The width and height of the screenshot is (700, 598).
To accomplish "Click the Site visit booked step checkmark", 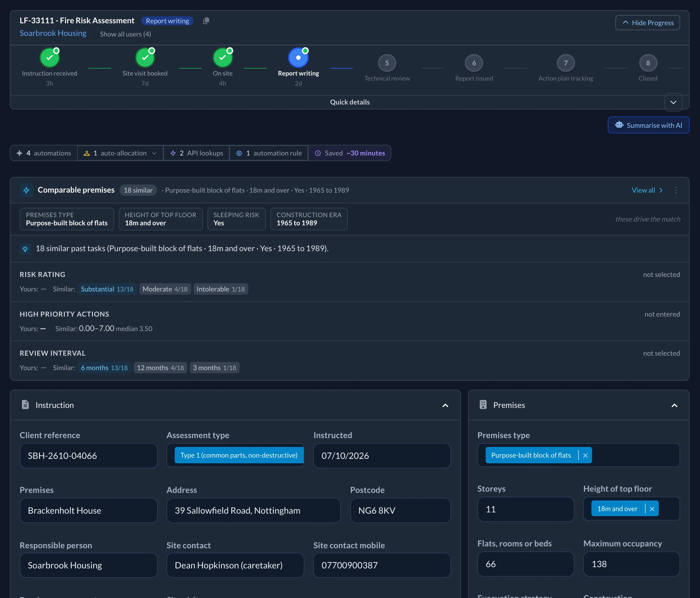I will [145, 58].
